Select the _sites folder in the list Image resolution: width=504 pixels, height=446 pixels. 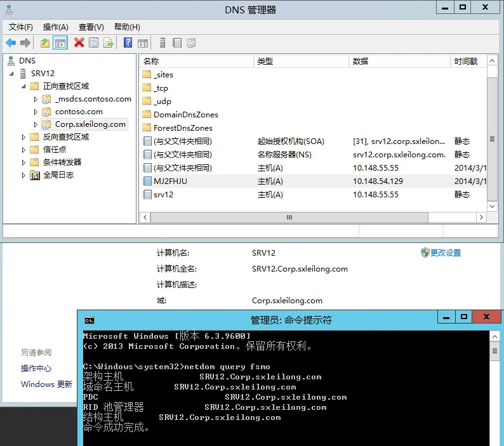coord(163,75)
